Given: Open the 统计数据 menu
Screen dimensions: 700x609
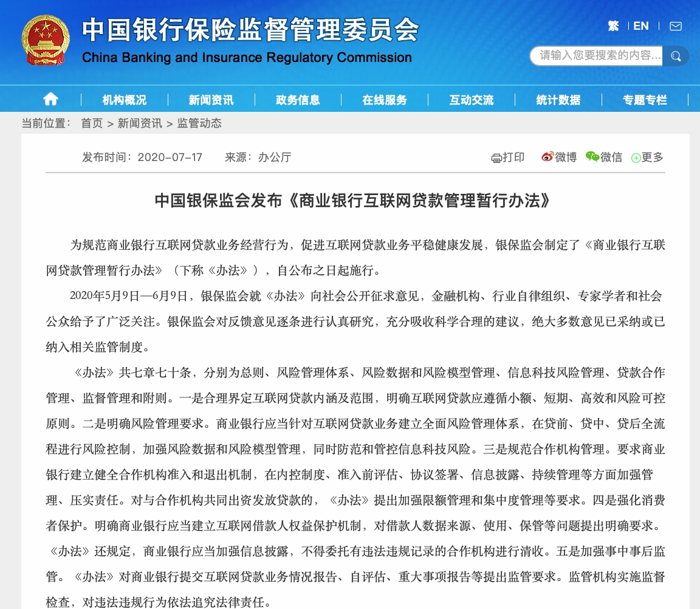Looking at the screenshot, I should [558, 100].
